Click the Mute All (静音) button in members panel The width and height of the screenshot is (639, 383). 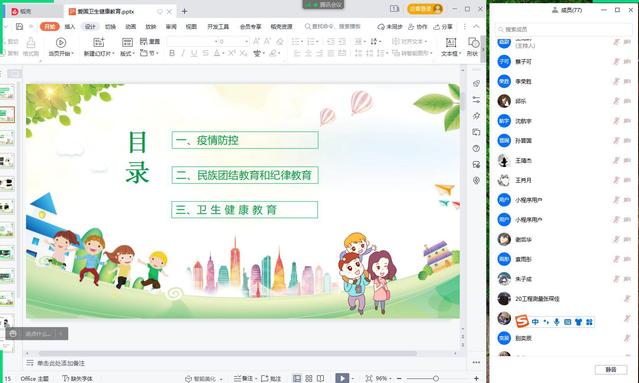(610, 370)
